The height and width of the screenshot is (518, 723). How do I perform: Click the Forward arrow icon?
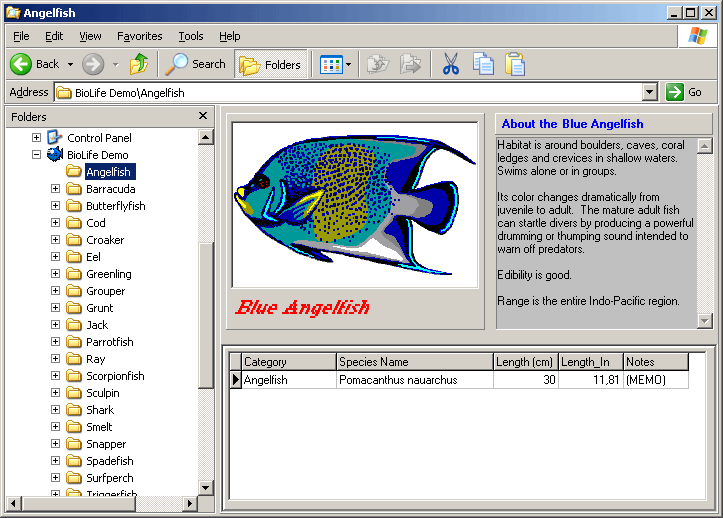(93, 64)
